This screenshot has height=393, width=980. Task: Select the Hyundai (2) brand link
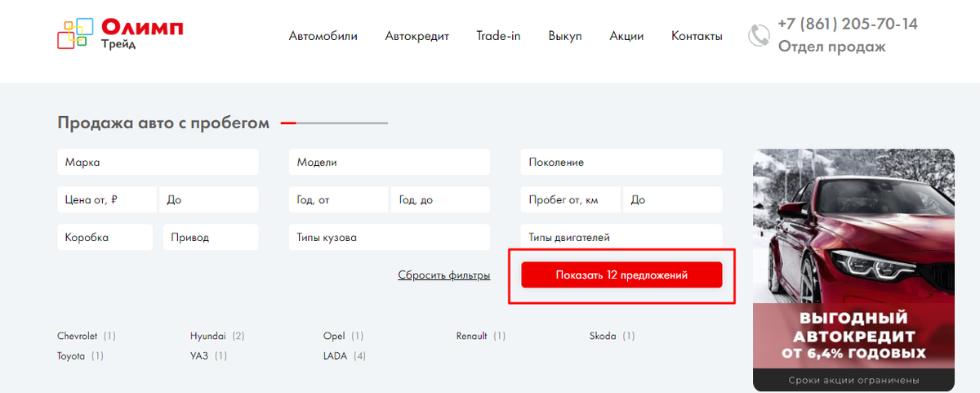217,336
